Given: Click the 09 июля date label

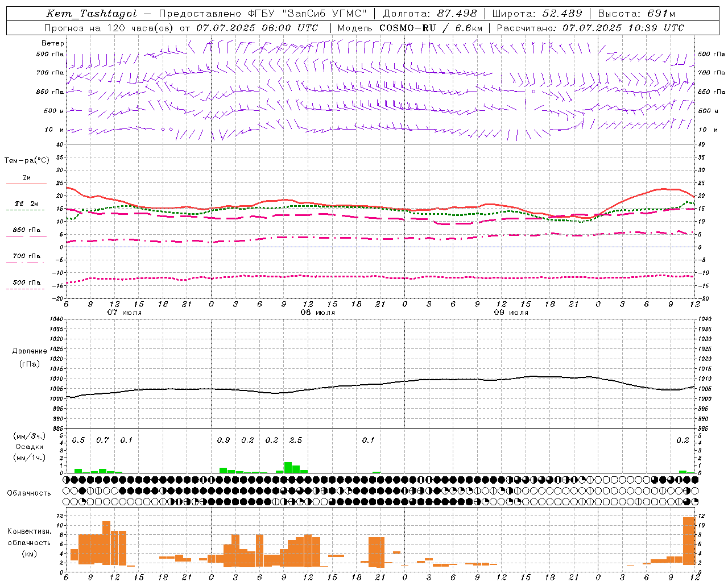Looking at the screenshot, I should pyautogui.click(x=511, y=313).
